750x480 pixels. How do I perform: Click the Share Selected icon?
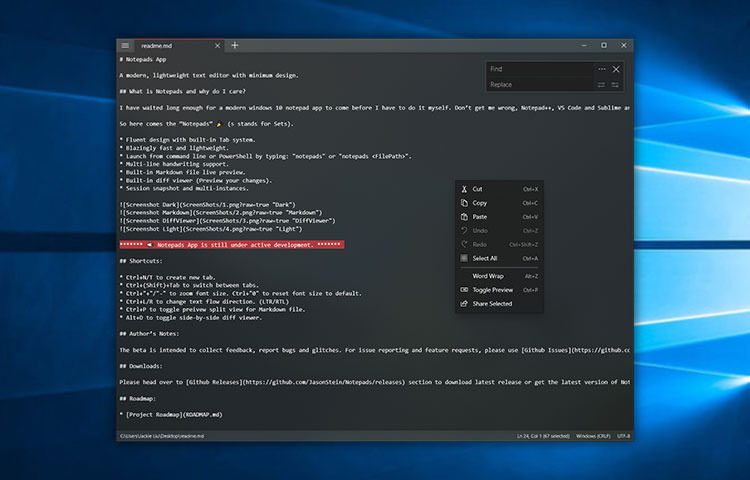pyautogui.click(x=463, y=304)
